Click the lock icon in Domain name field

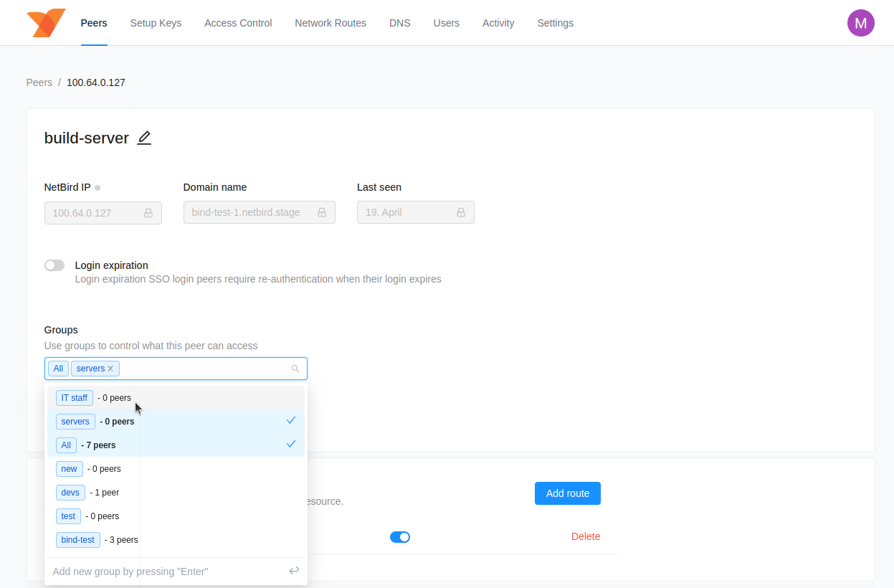[x=322, y=213]
